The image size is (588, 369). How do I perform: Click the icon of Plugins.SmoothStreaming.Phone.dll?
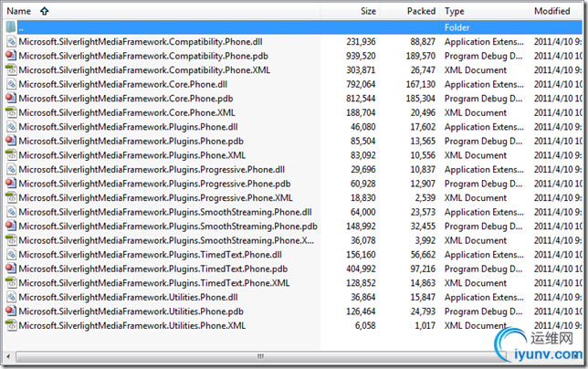click(x=11, y=212)
